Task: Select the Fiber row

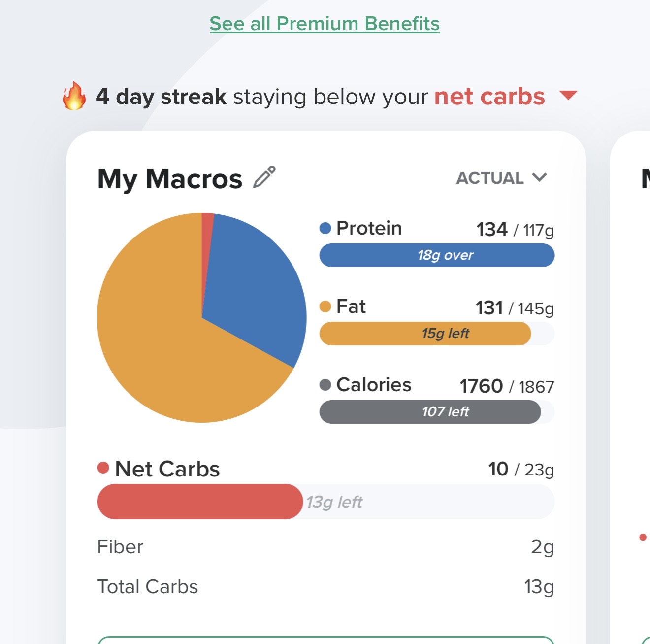Action: 325,547
